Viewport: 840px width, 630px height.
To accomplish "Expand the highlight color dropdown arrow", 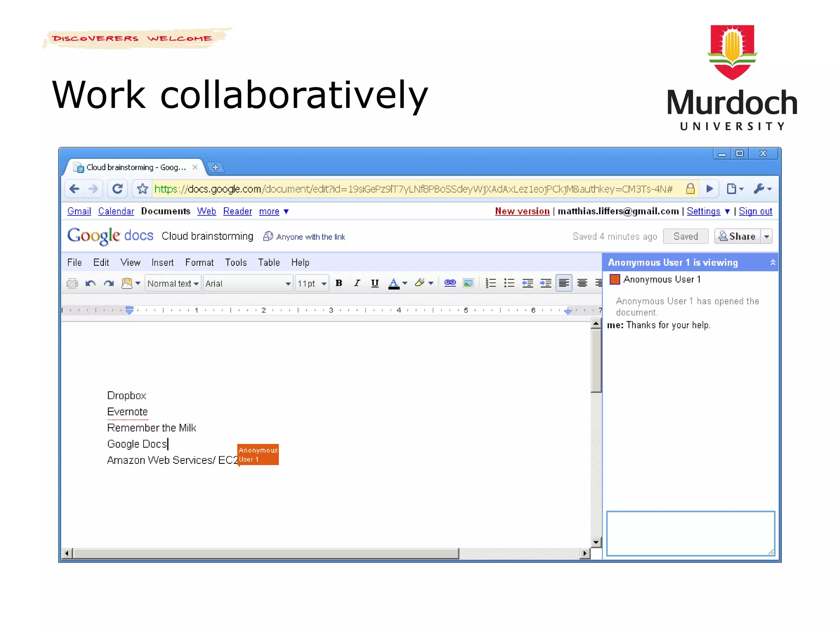I will 431,283.
